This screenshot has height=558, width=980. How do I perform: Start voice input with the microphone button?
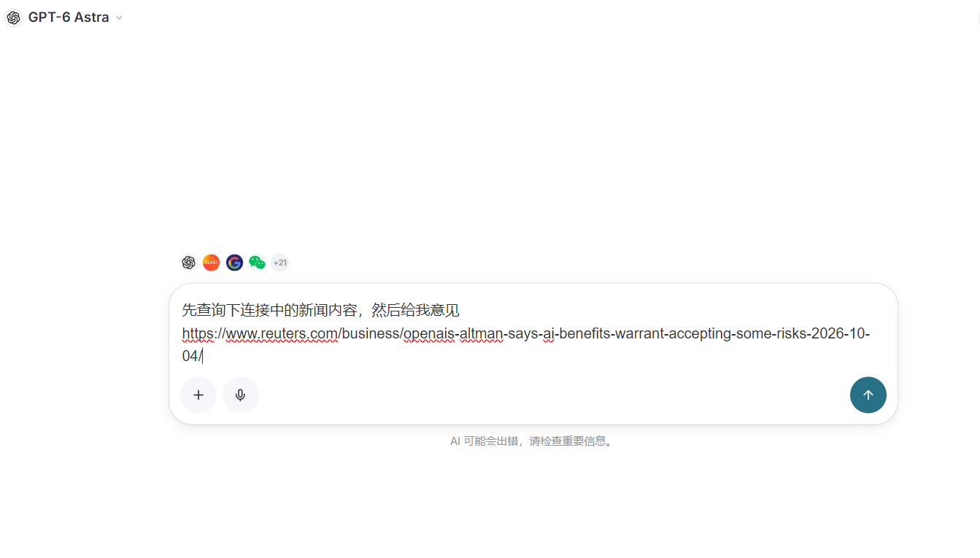click(241, 395)
